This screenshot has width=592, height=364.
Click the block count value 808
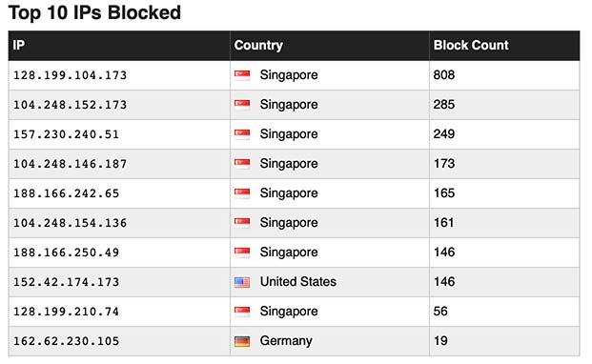click(444, 75)
